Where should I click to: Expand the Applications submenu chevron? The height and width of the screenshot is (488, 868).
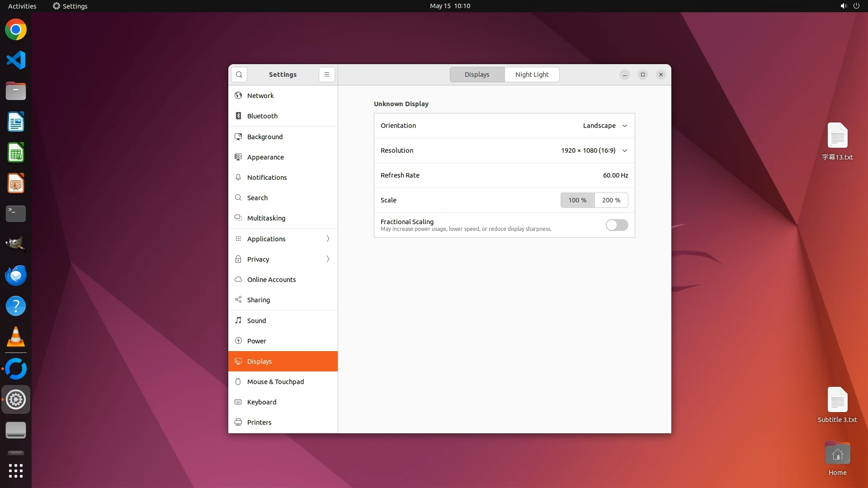(x=328, y=239)
